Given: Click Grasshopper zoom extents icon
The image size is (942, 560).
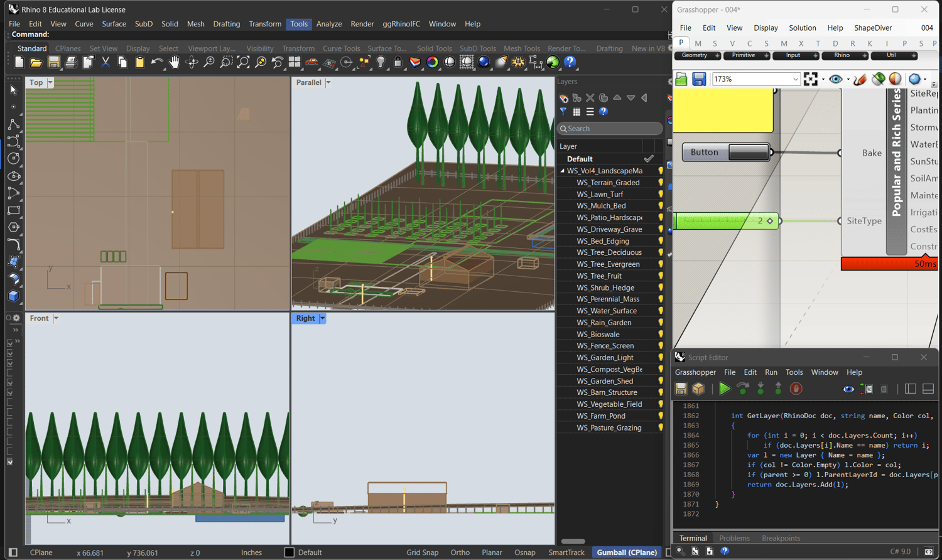Looking at the screenshot, I should [811, 79].
